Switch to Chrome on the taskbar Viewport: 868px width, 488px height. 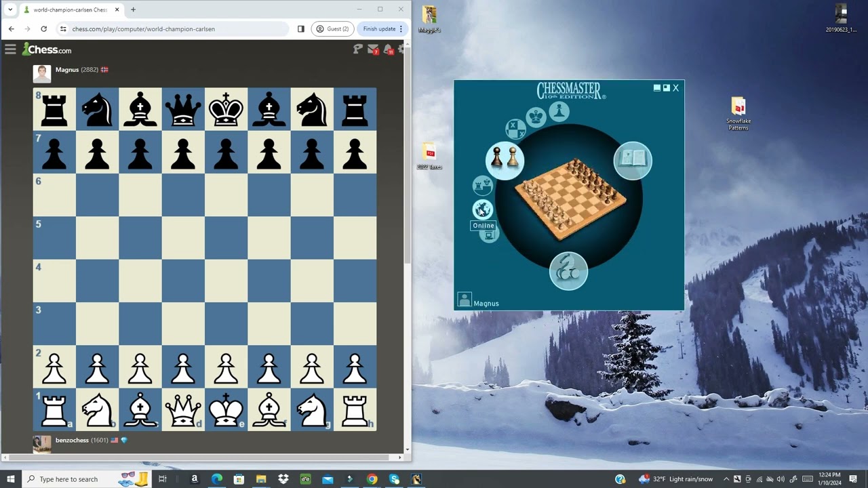pyautogui.click(x=372, y=479)
